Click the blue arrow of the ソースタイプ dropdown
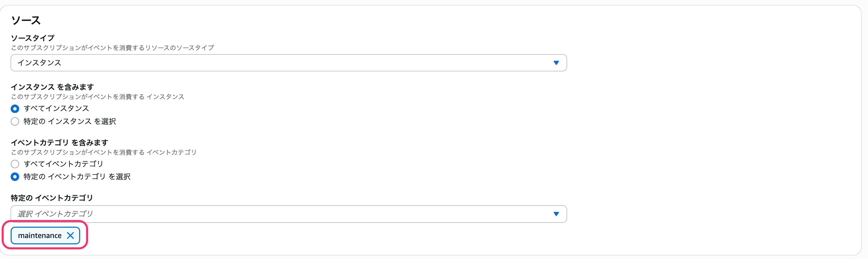Screen dimensions: 868x259 (556, 63)
